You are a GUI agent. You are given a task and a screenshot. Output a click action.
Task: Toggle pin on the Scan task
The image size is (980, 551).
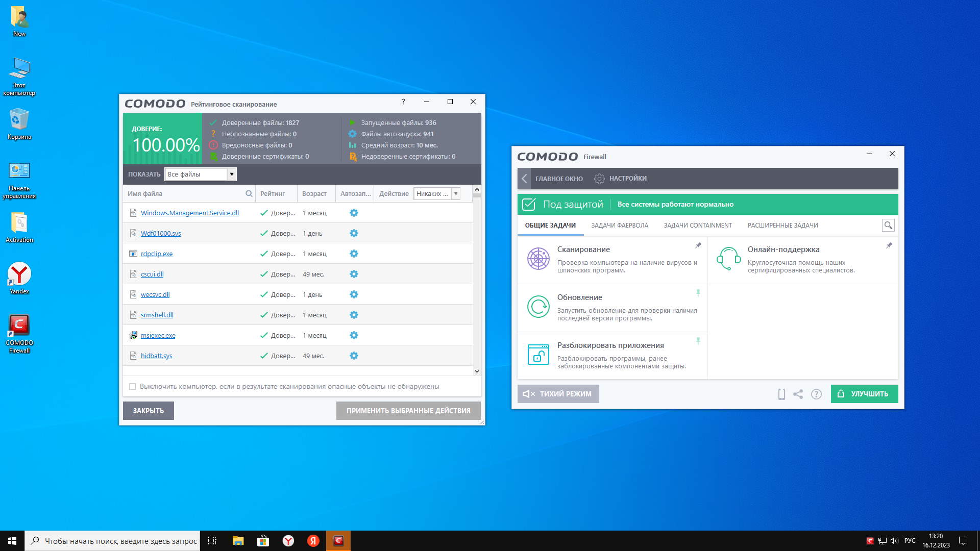click(x=698, y=245)
